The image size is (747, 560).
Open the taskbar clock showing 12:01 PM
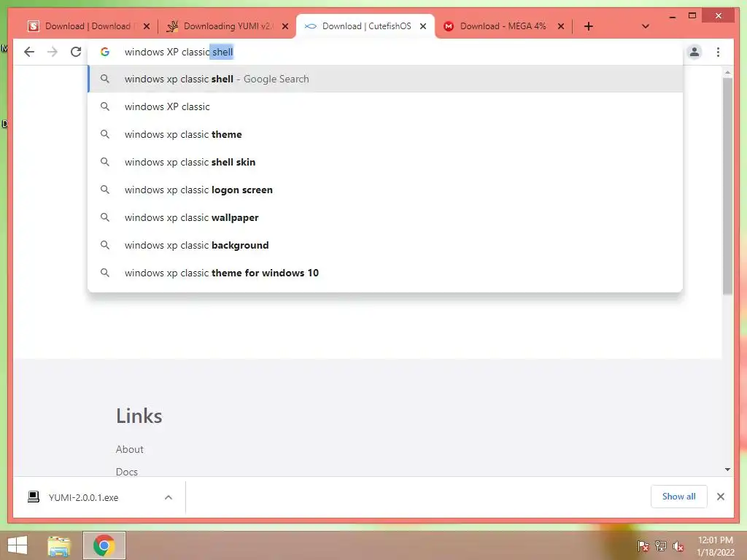tap(715, 545)
